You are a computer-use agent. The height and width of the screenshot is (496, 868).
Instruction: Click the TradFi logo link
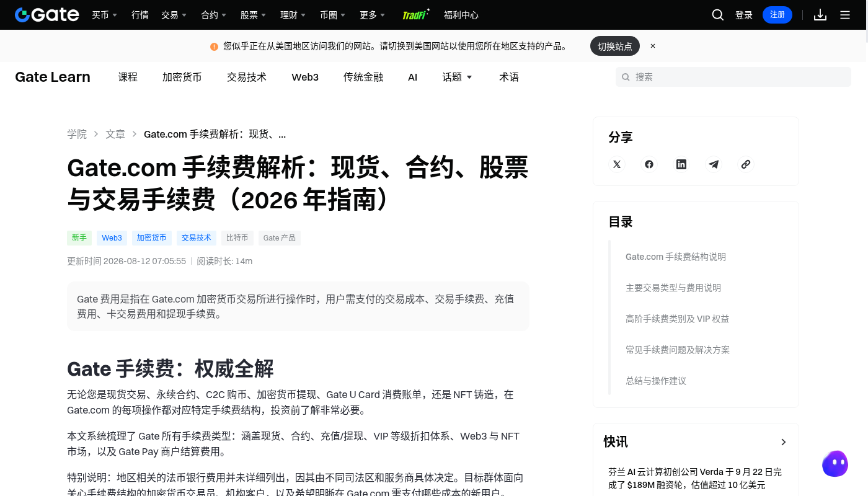coord(416,15)
